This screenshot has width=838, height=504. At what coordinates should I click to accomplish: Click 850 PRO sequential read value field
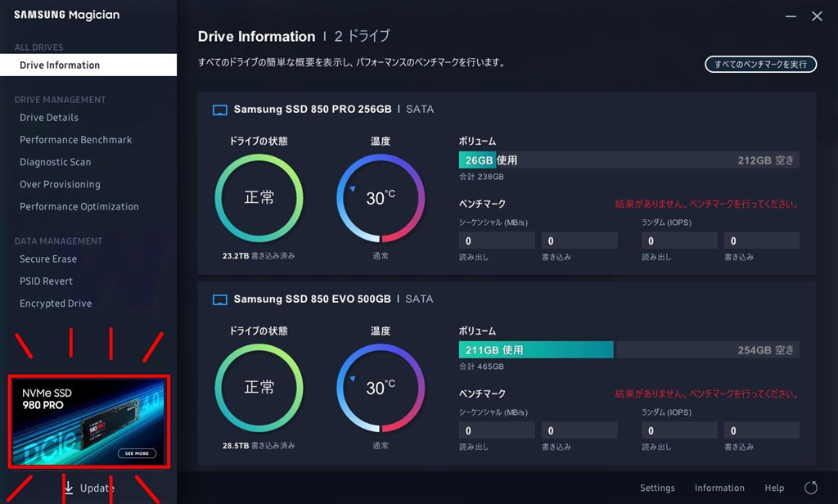[x=497, y=241]
